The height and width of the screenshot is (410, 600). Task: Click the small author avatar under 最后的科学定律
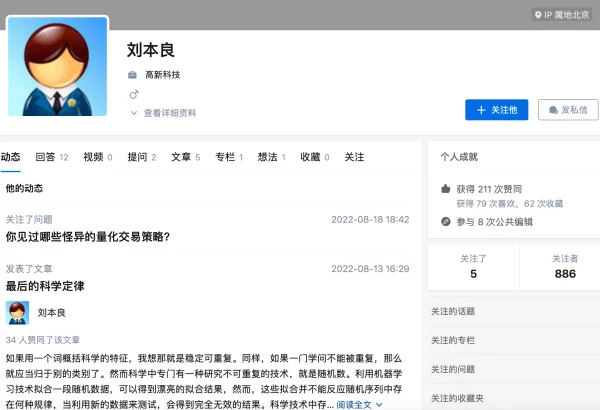tap(18, 313)
